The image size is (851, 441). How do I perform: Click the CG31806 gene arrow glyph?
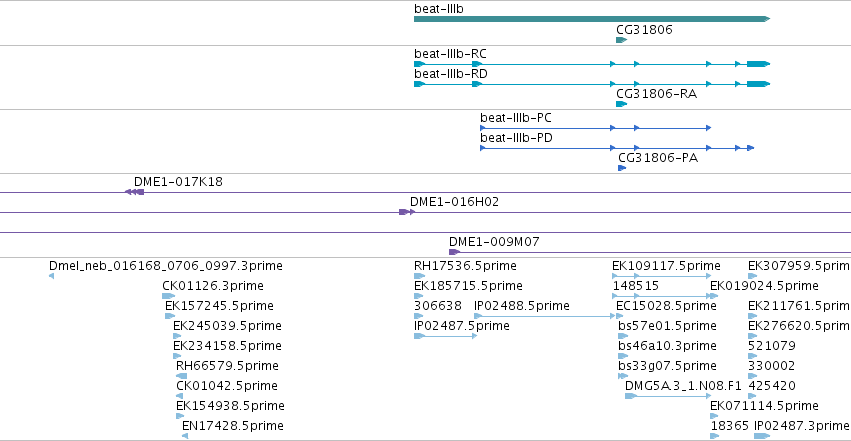[621, 40]
